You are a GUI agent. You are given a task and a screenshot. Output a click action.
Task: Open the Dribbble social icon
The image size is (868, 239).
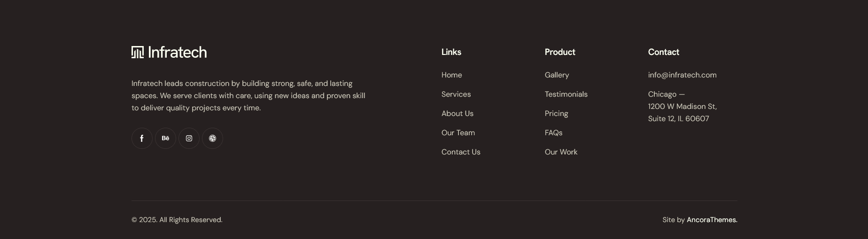point(212,139)
